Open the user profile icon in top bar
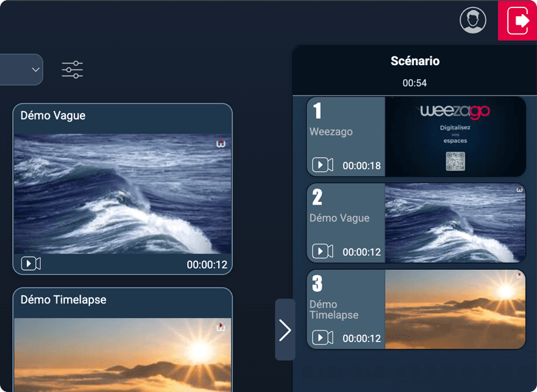The image size is (537, 392). coord(473,19)
